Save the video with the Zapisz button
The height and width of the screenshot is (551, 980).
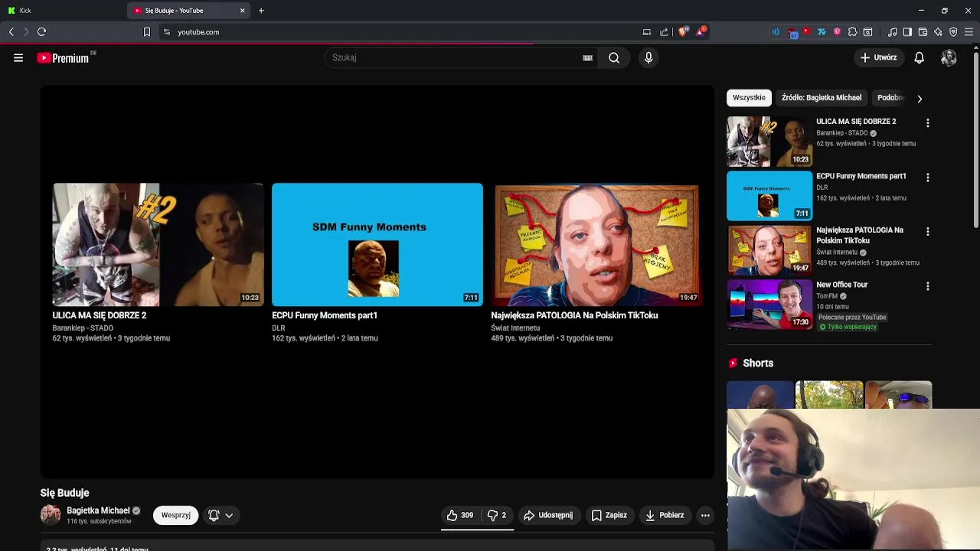click(x=609, y=515)
